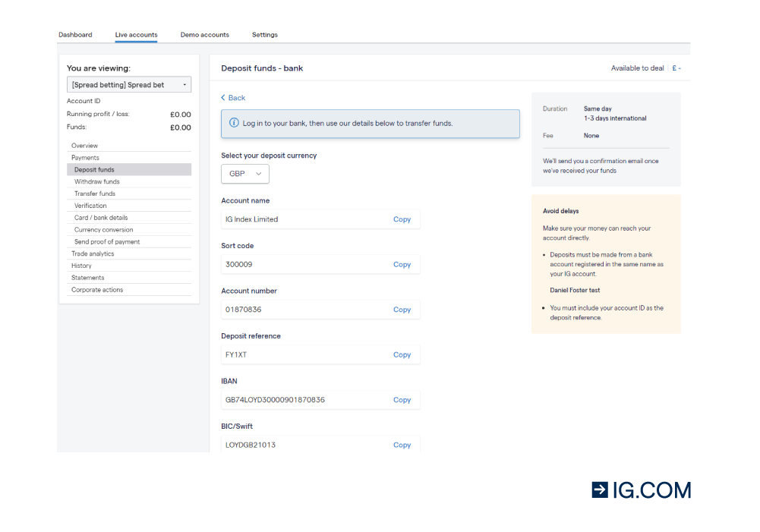This screenshot has width=760, height=532.
Task: Switch to the Dashboard tab
Action: coord(75,34)
